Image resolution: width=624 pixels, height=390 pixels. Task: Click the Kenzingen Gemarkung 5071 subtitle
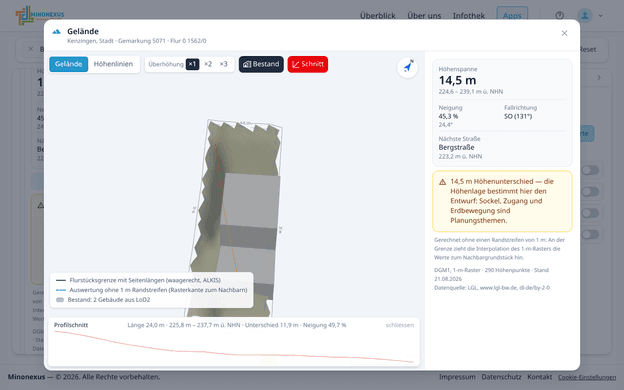tap(136, 41)
